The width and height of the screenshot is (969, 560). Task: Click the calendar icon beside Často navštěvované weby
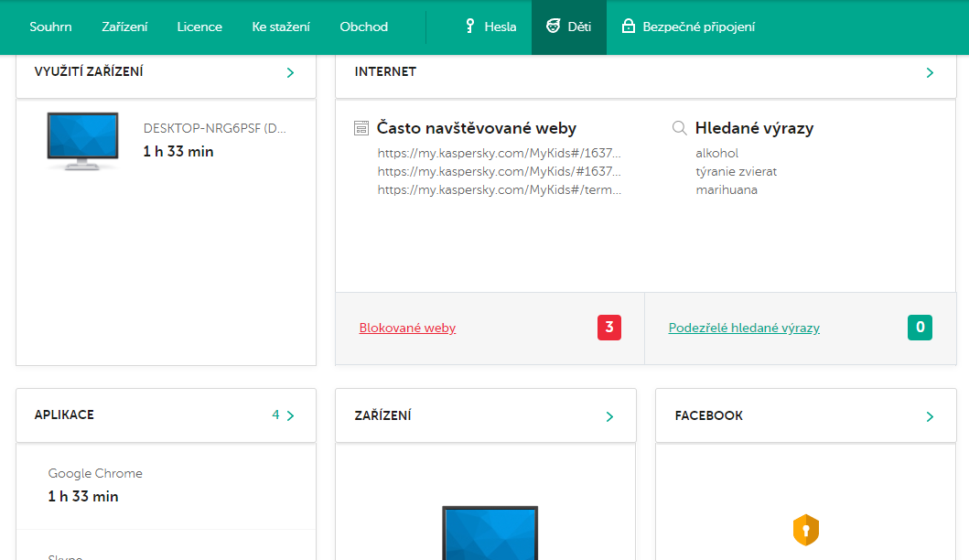(361, 128)
